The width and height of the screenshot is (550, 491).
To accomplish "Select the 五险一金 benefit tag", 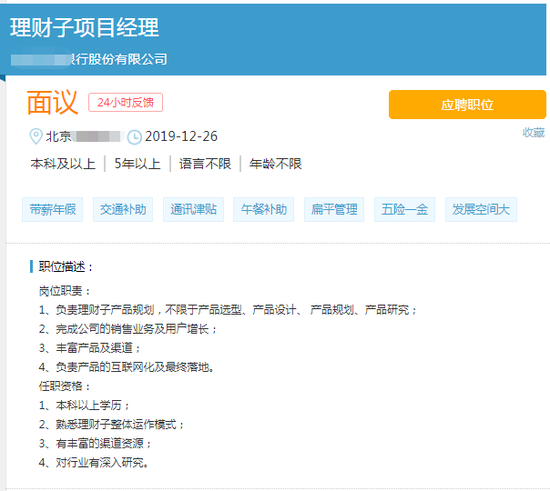I will tap(404, 209).
